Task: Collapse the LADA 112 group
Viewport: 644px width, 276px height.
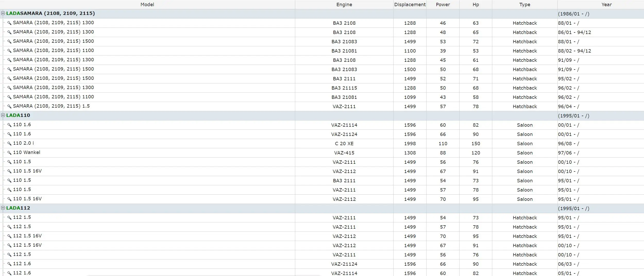Action: 3,208
